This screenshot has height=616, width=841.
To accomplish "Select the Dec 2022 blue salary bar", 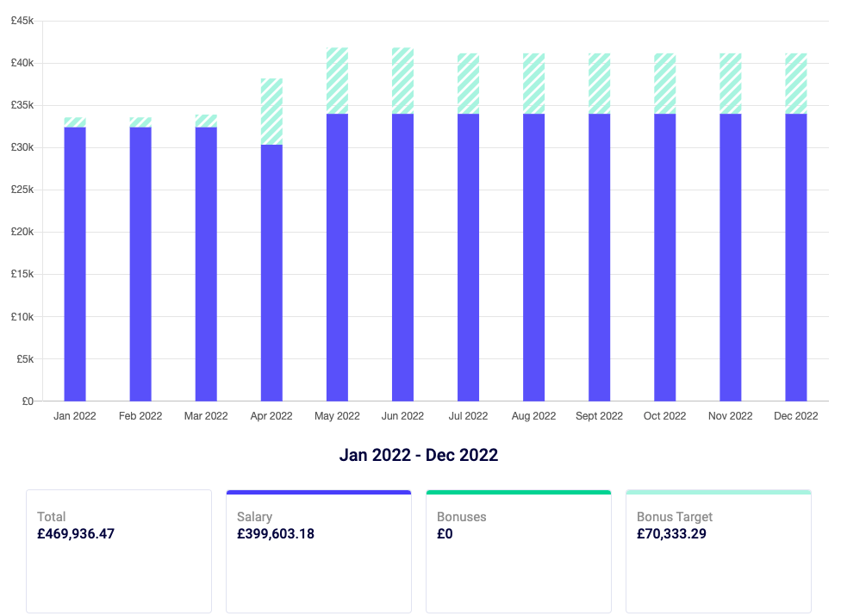I will 795,257.
